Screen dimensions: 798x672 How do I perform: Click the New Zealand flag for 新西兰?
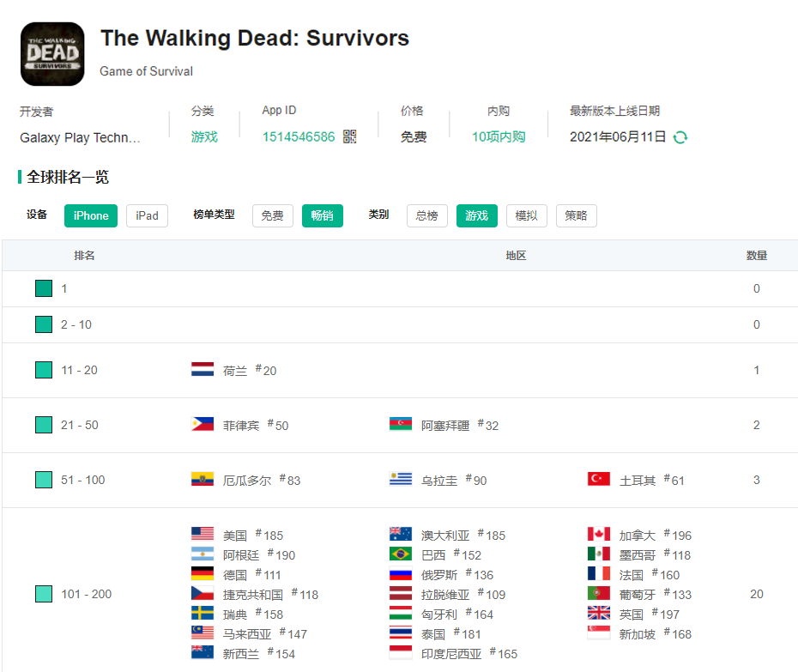point(203,652)
